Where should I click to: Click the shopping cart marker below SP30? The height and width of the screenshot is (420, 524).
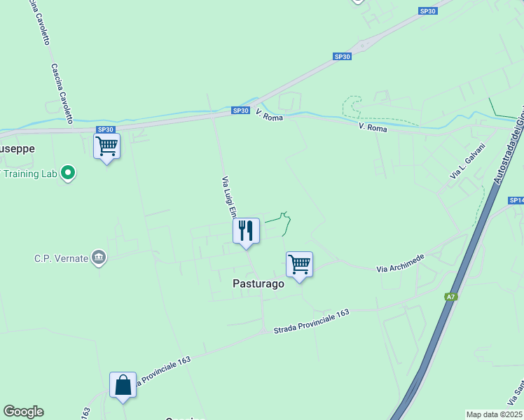pyautogui.click(x=106, y=147)
